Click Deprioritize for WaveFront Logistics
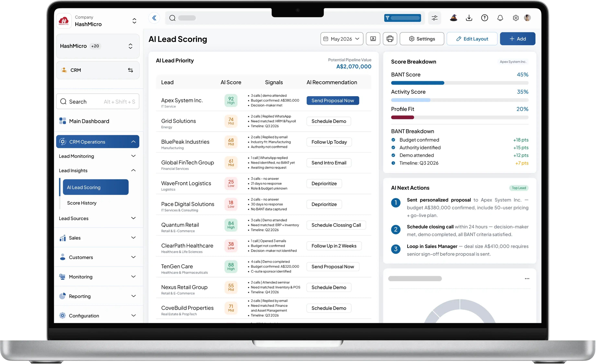 tap(324, 184)
